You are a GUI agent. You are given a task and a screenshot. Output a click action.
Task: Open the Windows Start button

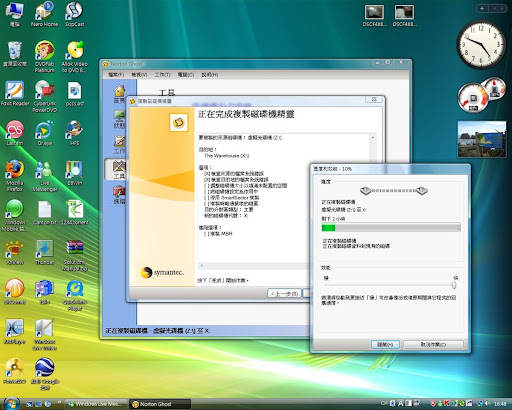coord(11,403)
